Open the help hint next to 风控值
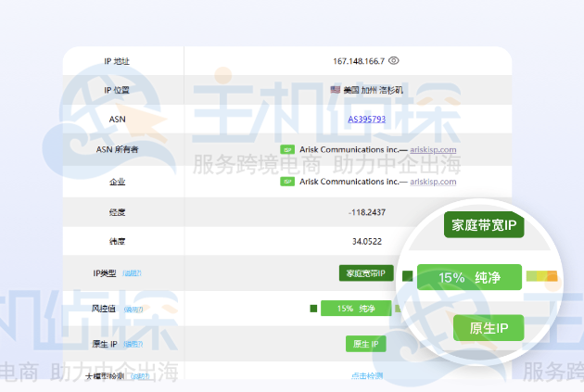Image resolution: width=584 pixels, height=392 pixels. tap(133, 309)
